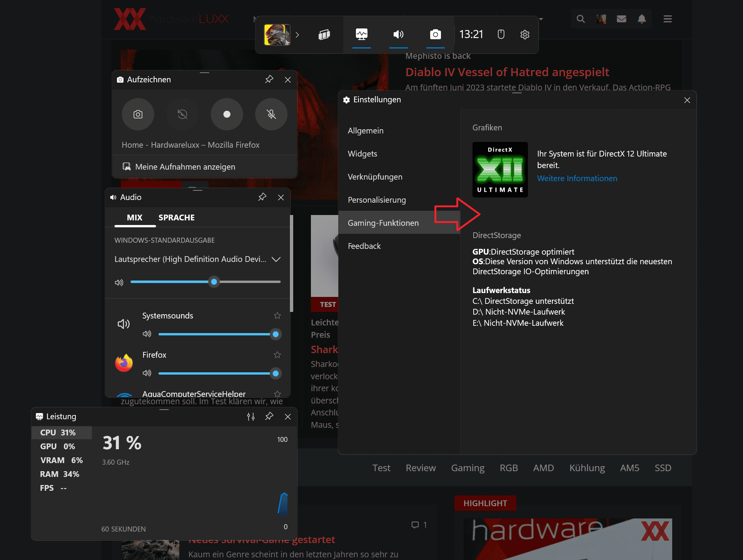Switch to the MIX tab
743x560 pixels.
point(135,218)
